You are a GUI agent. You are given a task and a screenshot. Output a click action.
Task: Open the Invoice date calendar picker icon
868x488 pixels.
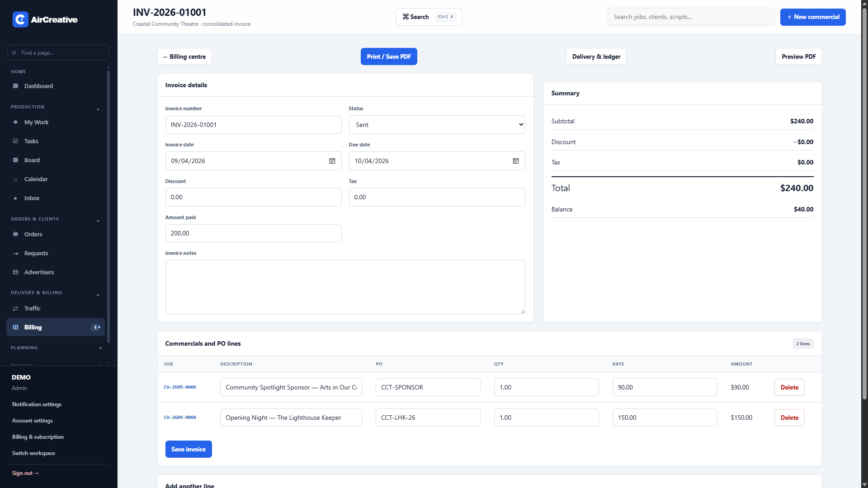click(332, 161)
